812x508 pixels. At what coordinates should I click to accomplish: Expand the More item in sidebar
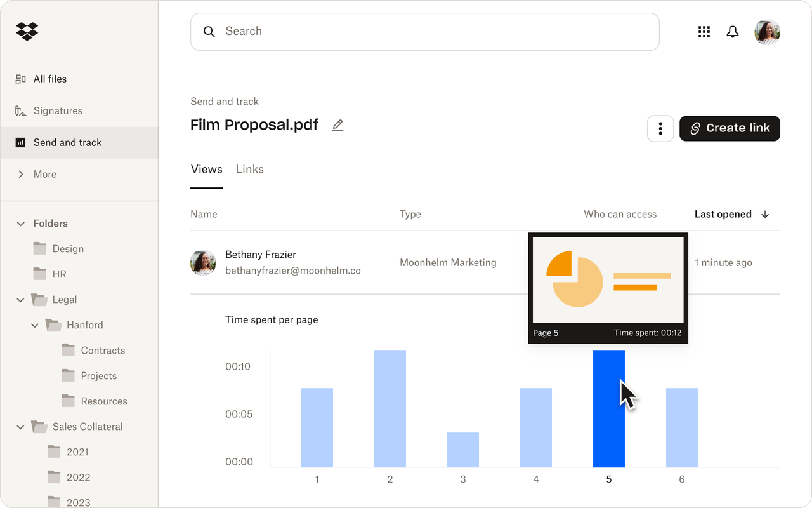[20, 174]
